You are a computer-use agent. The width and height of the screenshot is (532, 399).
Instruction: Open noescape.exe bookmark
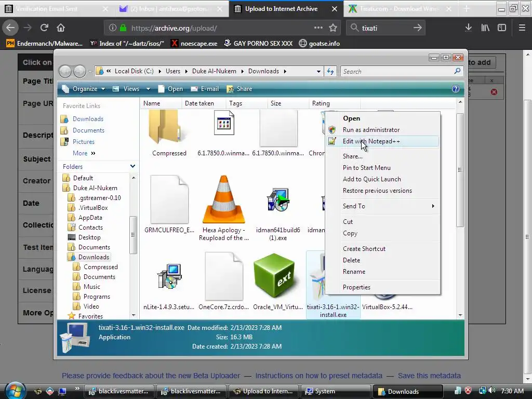194,44
